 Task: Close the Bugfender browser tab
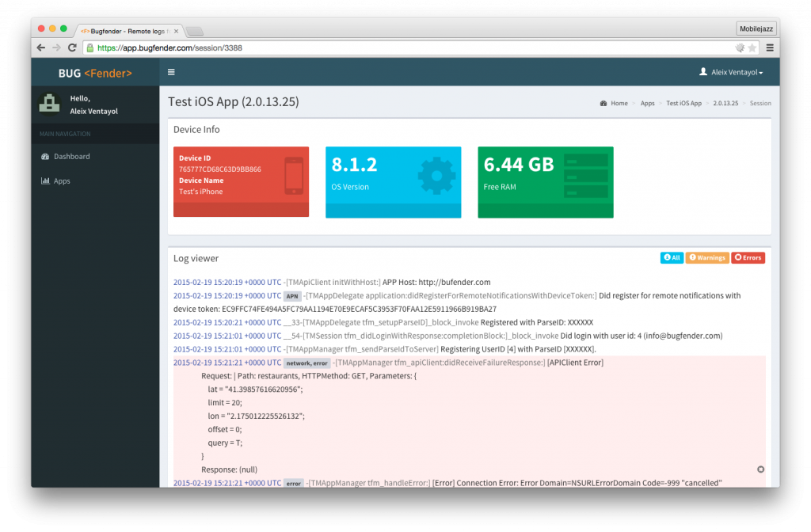point(177,31)
